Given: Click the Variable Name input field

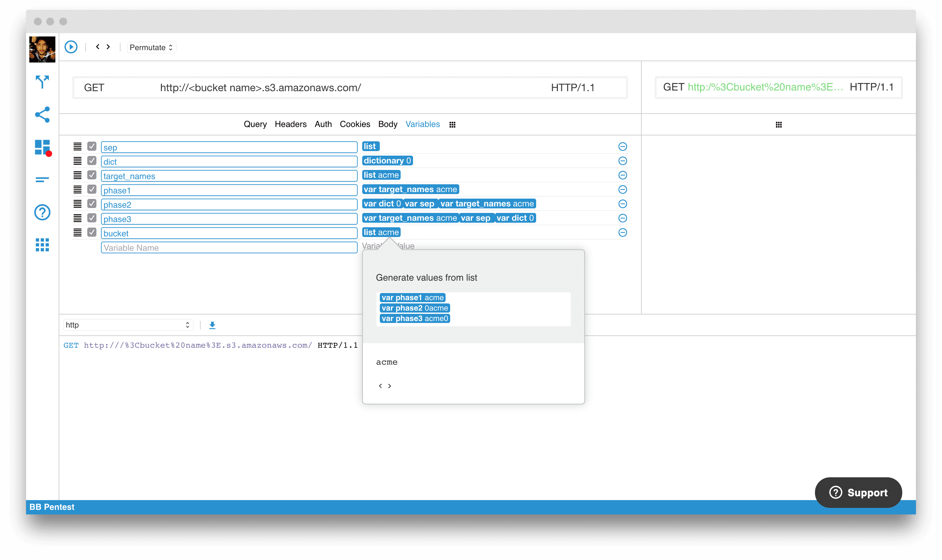Looking at the screenshot, I should tap(229, 247).
